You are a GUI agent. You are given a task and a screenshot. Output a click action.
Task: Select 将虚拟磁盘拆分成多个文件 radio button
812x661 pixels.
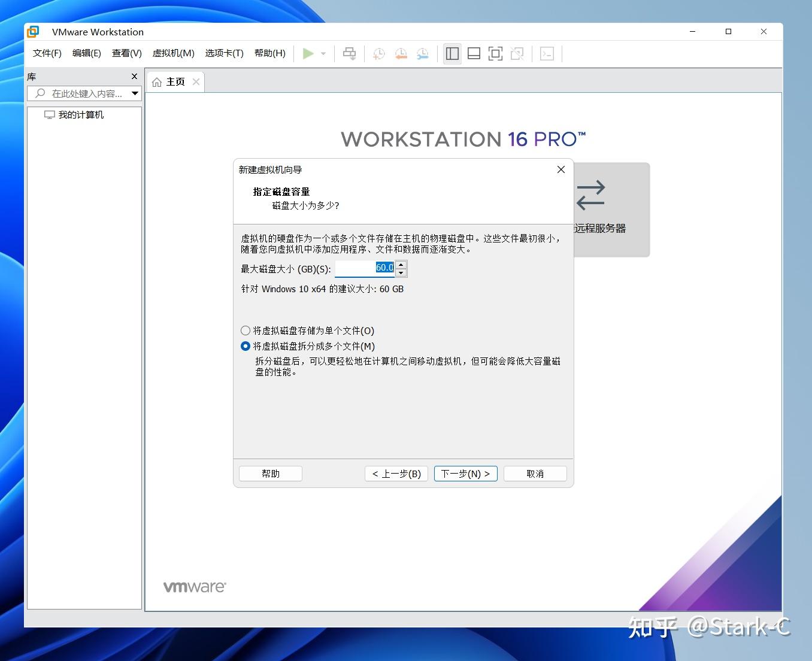coord(246,345)
